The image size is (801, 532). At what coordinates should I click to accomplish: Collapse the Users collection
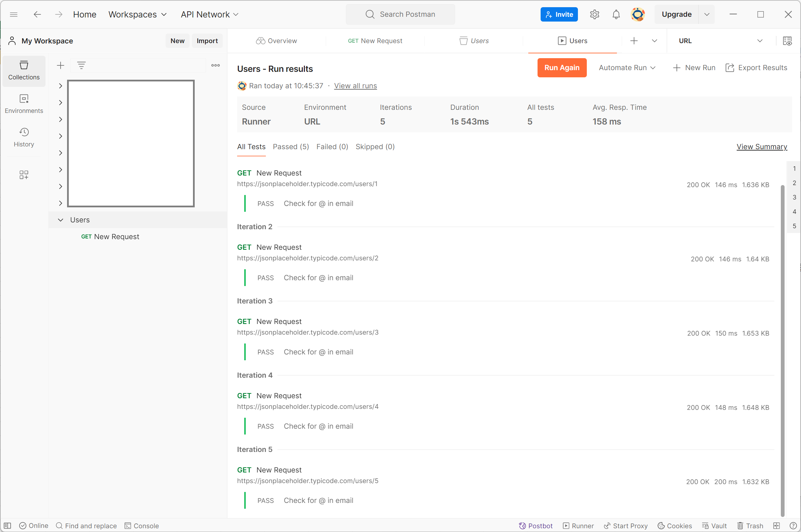[x=61, y=220]
